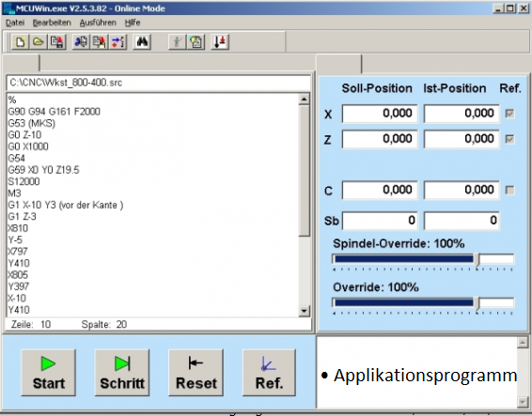This screenshot has height=416, width=532.
Task: Select line 'Y-5'
Action: coord(15,240)
